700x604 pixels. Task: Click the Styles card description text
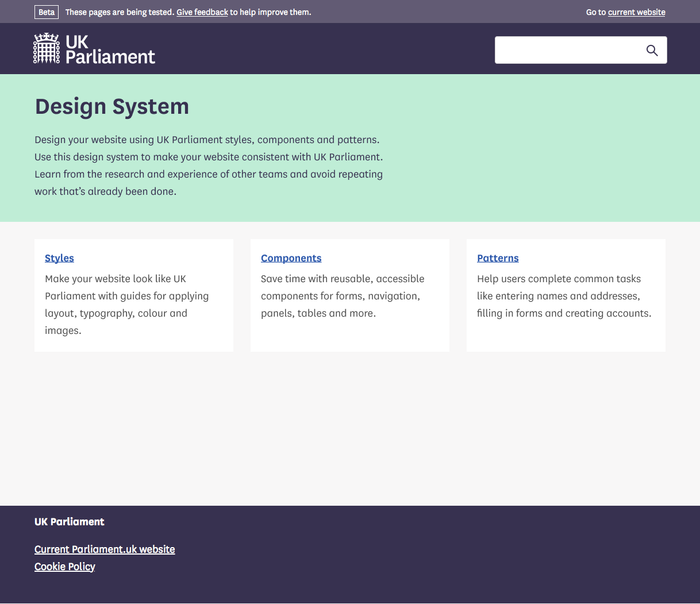pyautogui.click(x=127, y=305)
